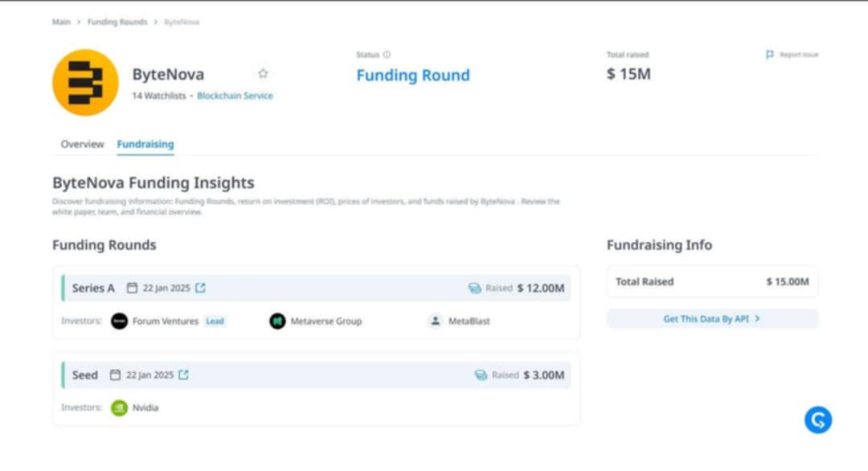Open Forum Ventures investor link
The image size is (868, 471).
pos(165,321)
